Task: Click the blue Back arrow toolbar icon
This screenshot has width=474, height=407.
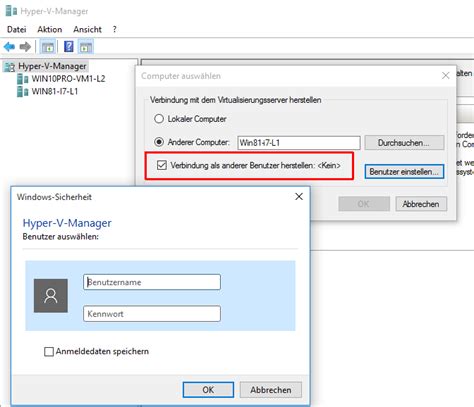Action: 9,47
